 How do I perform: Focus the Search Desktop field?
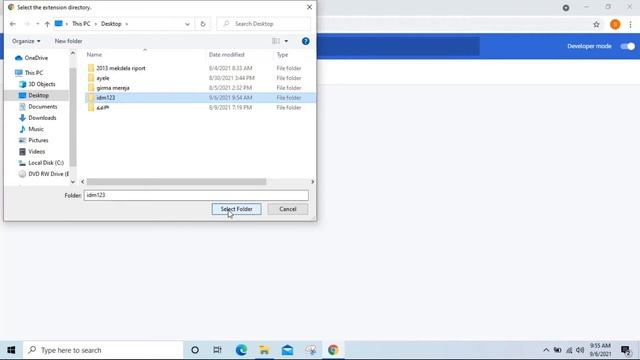[x=264, y=24]
